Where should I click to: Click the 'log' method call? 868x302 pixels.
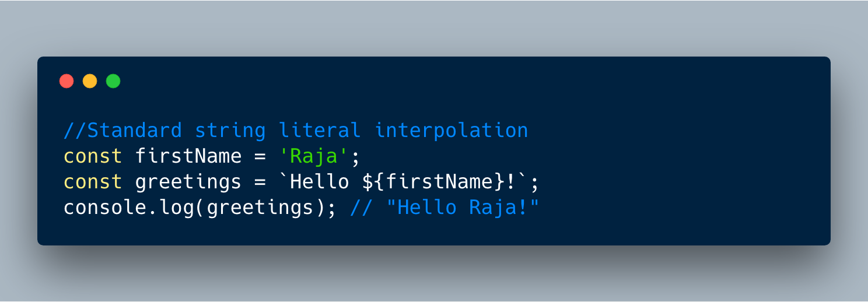tap(177, 208)
